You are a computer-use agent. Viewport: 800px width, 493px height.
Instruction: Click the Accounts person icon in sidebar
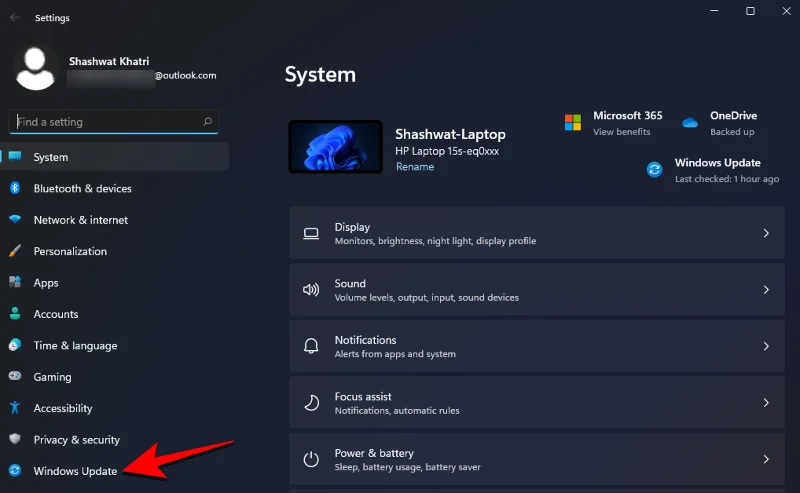tap(15, 313)
